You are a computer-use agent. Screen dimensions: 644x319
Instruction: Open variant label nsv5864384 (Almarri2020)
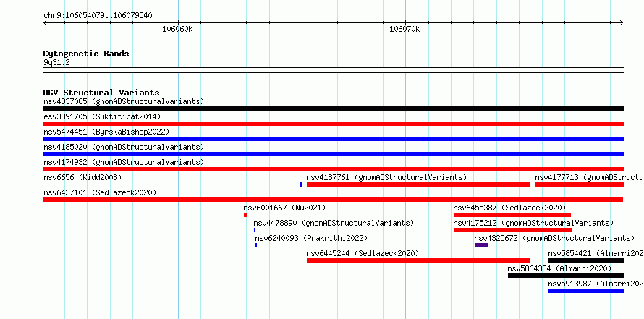[559, 268]
